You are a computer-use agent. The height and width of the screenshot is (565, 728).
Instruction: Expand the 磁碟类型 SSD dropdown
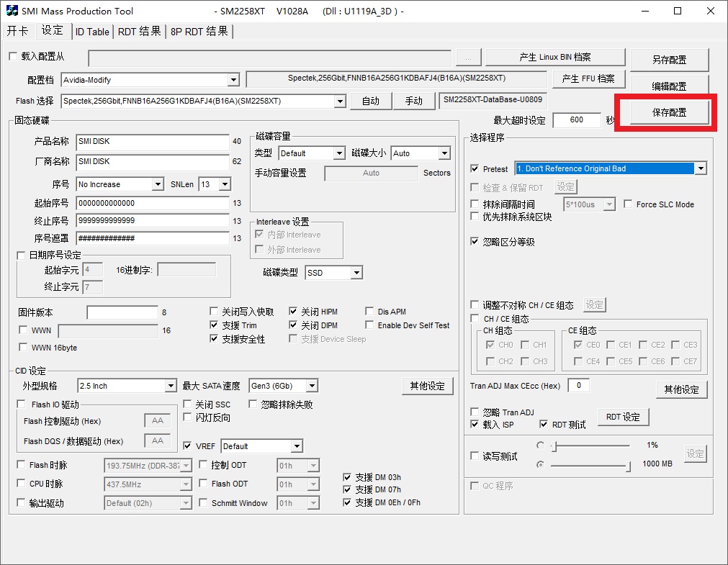click(x=356, y=273)
